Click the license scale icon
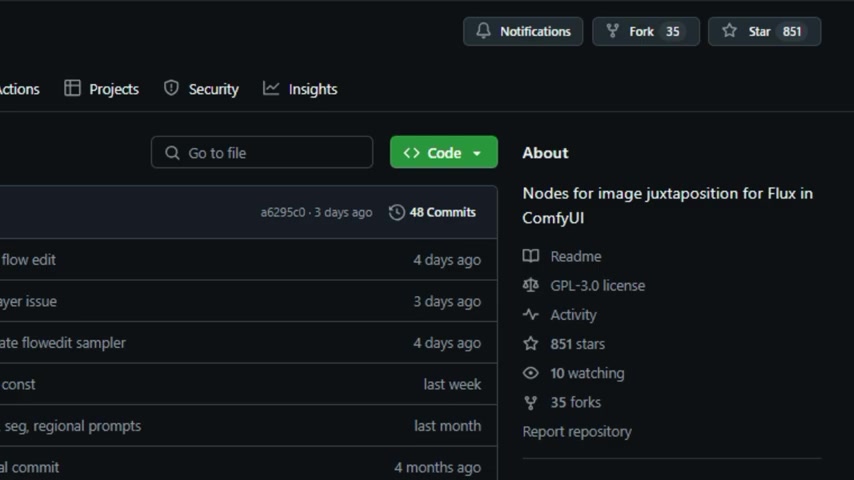This screenshot has width=854, height=480. coord(530,285)
